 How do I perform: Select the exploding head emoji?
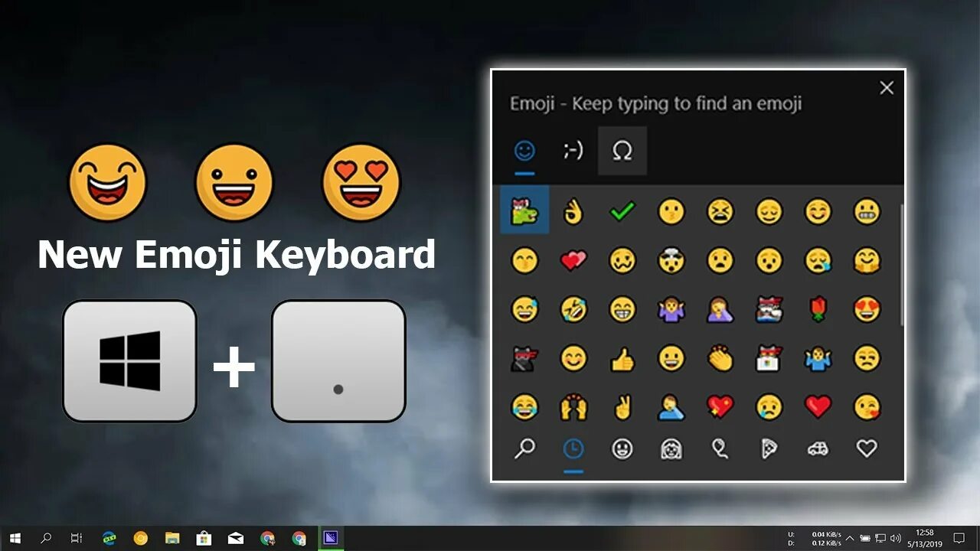coord(671,260)
